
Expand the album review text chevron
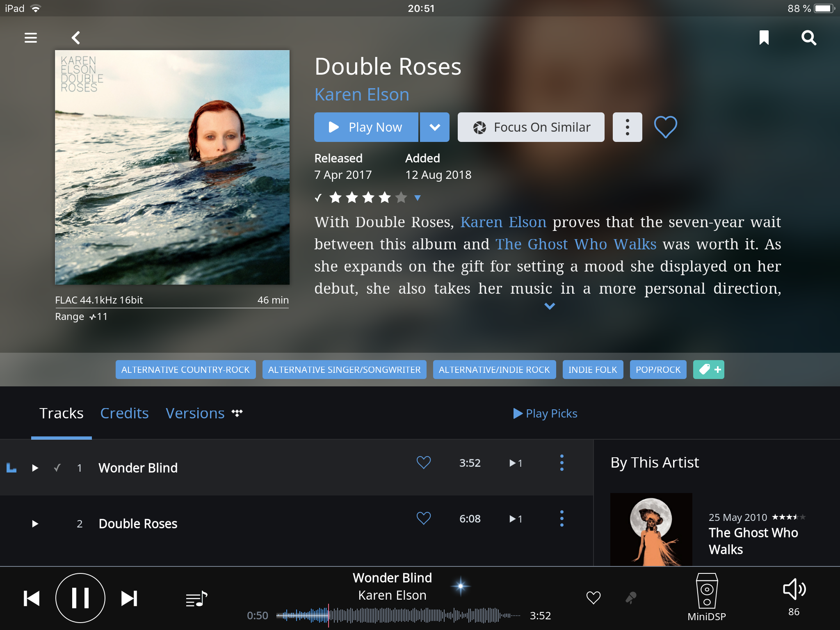point(549,306)
